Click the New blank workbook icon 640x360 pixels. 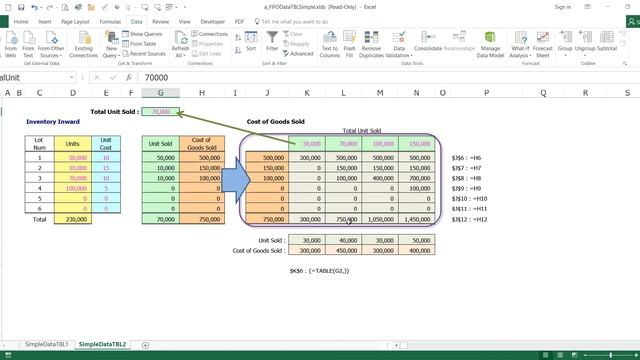[8, 7]
